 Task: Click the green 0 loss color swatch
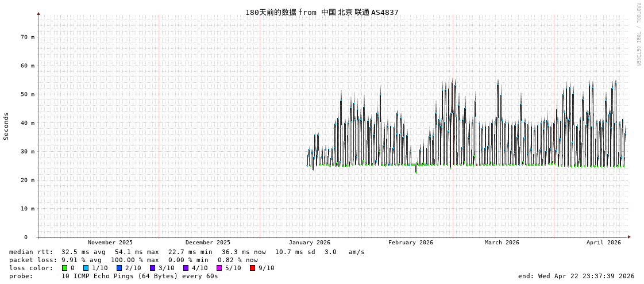[x=64, y=268]
